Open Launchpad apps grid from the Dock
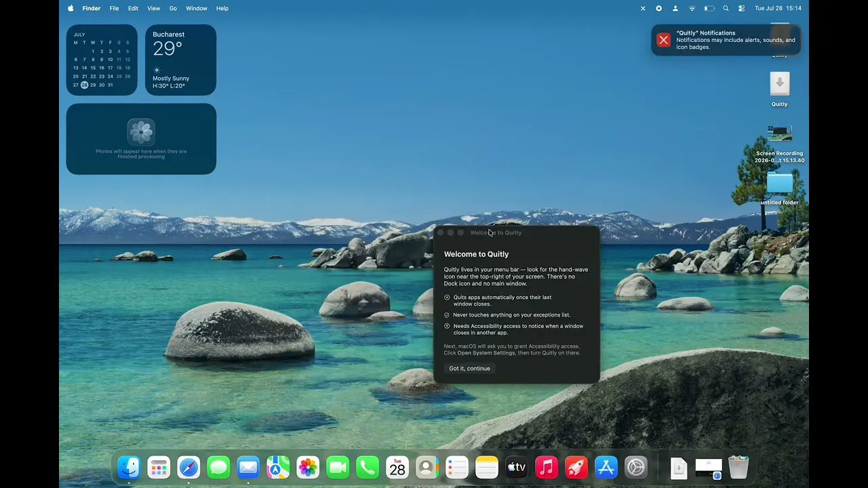This screenshot has height=488, width=868. [159, 467]
